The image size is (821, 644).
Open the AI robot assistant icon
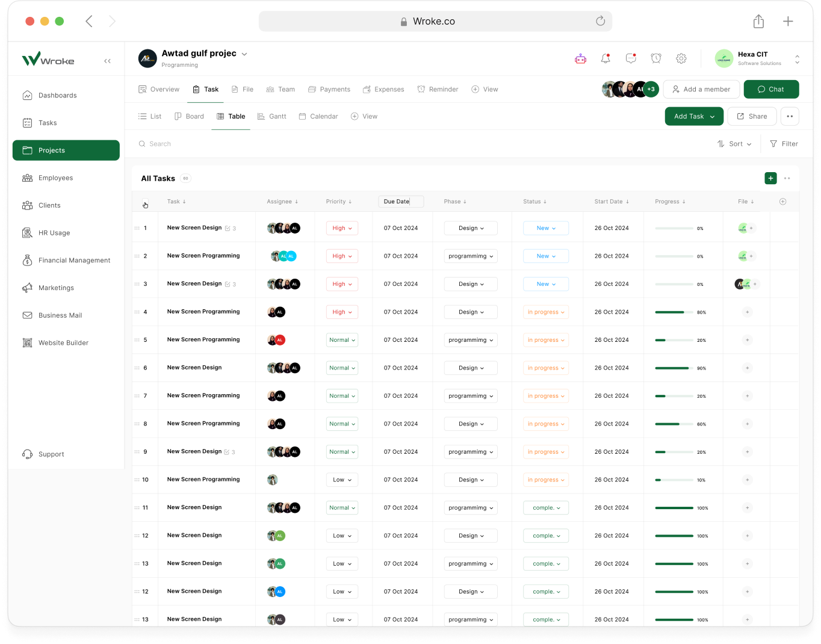point(580,58)
